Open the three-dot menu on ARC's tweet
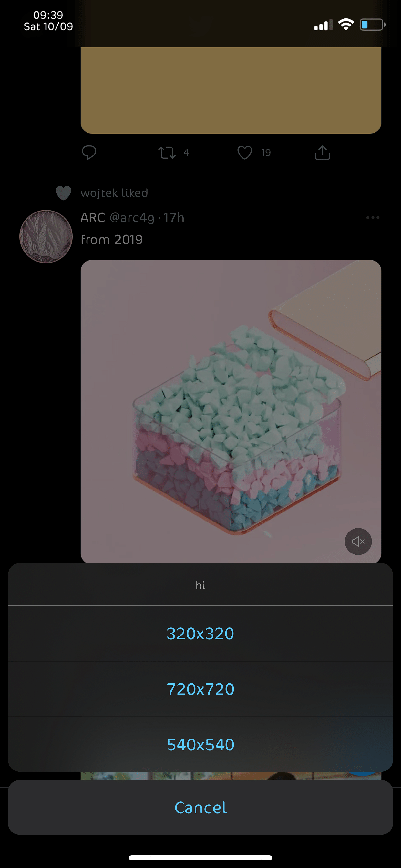 click(x=373, y=218)
